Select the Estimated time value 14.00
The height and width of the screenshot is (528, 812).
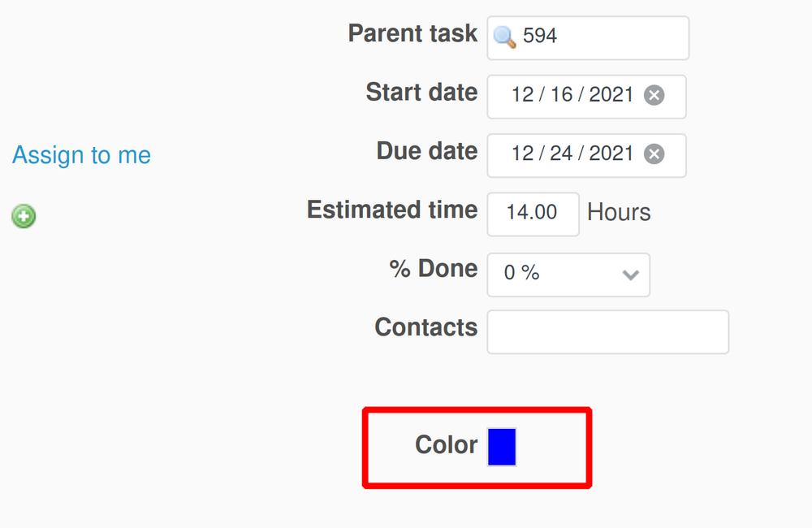click(x=533, y=214)
